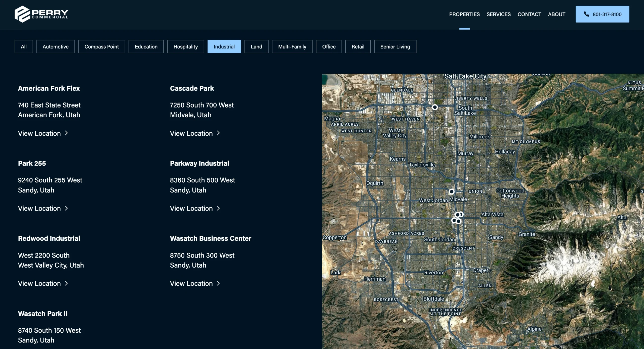Click the Wasatch Business Center heading

211,238
